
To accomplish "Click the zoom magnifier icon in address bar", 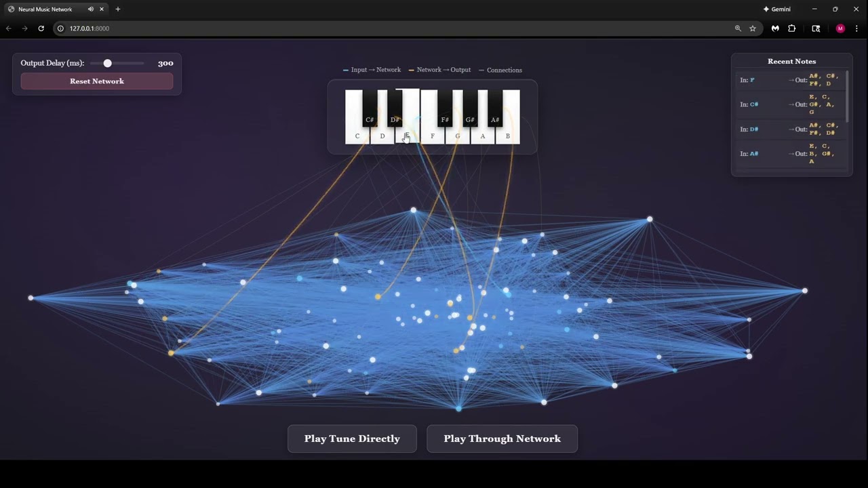I will click(x=738, y=28).
